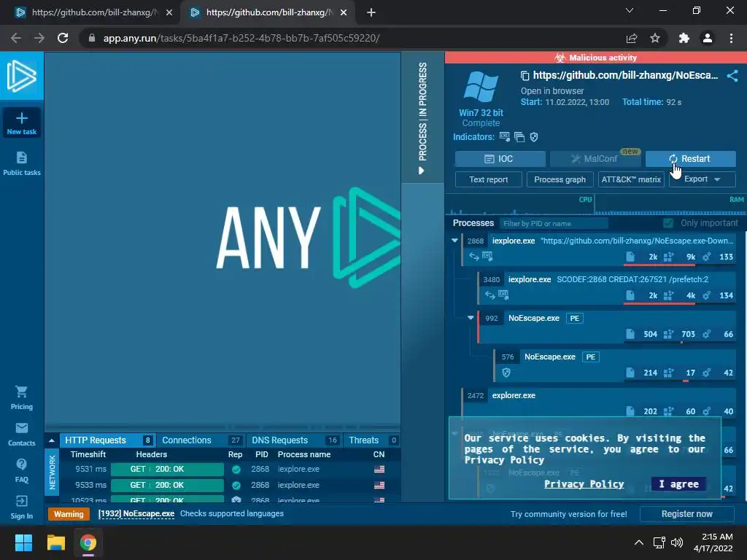Select iexplore.exe process 3480
Screen dimensions: 747x560
(607, 287)
